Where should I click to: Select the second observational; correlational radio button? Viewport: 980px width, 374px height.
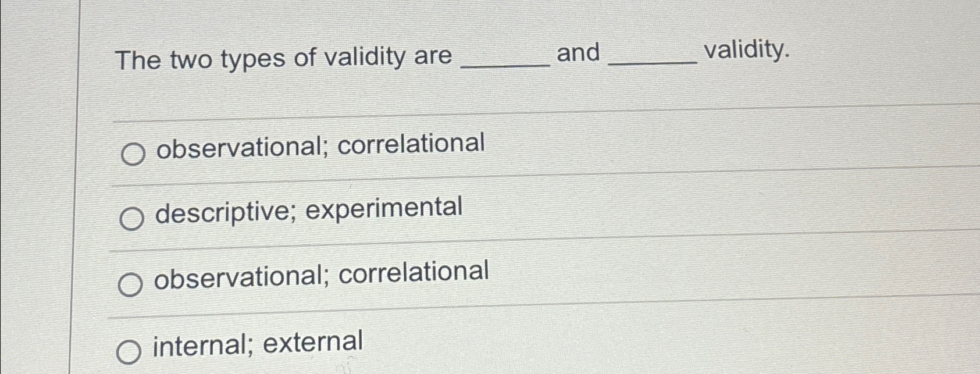click(x=131, y=283)
